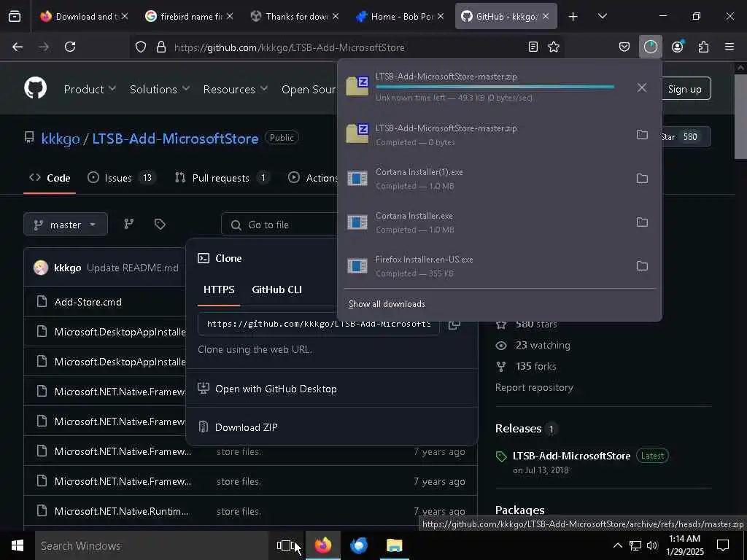Open Thunderbird from taskbar
Viewport: 747px width, 560px height.
pyautogui.click(x=359, y=545)
